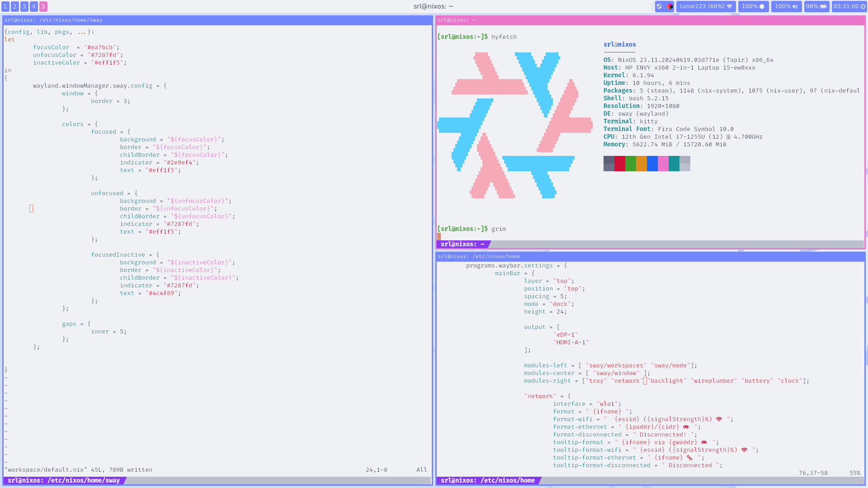Place cursor on focusColor "#ea76cb" line
868x488 pixels.
tap(76, 47)
